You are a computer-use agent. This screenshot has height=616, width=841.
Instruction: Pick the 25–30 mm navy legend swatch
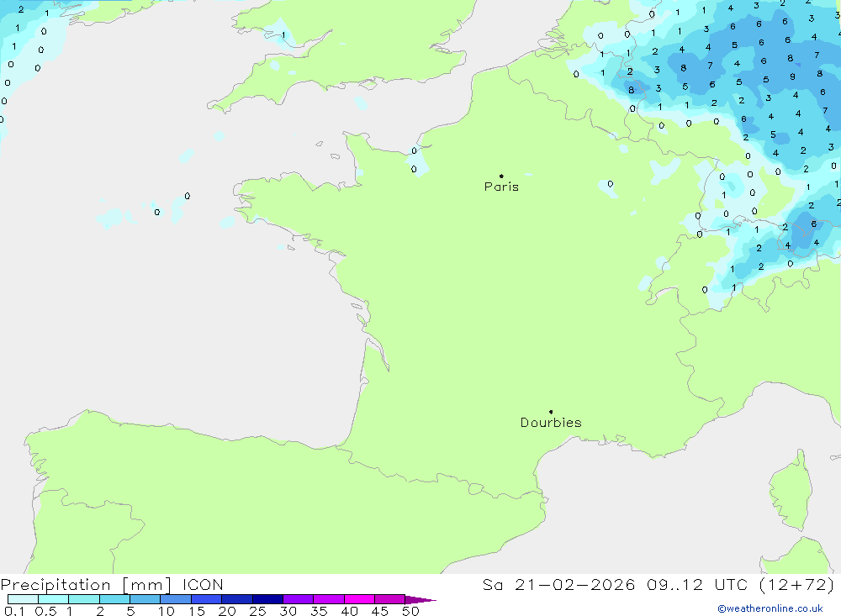pyautogui.click(x=267, y=599)
